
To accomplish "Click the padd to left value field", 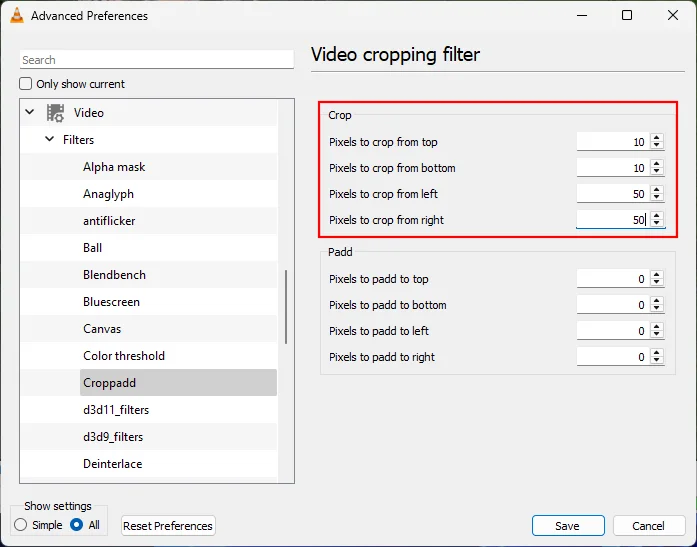I will (x=613, y=331).
